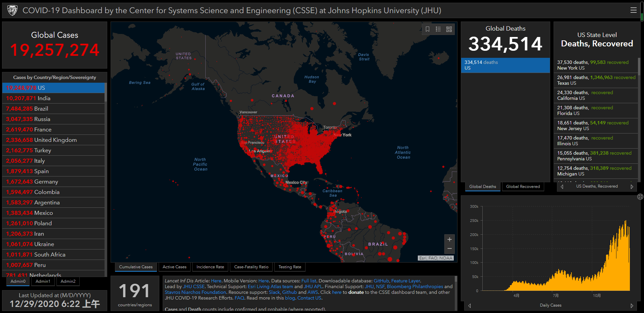
Task: Select the Testing Rate map tab
Action: [x=290, y=267]
